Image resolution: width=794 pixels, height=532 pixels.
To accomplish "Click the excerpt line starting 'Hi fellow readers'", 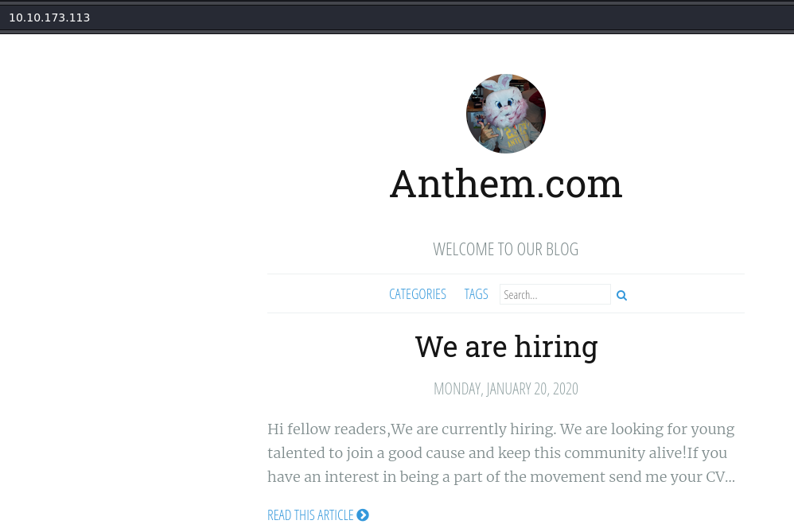I will click(x=500, y=429).
